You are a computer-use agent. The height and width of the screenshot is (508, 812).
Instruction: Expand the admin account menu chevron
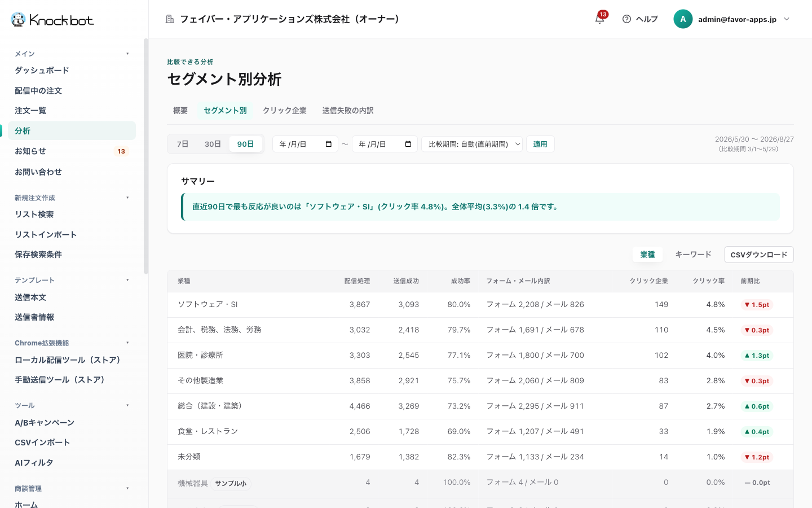click(787, 19)
